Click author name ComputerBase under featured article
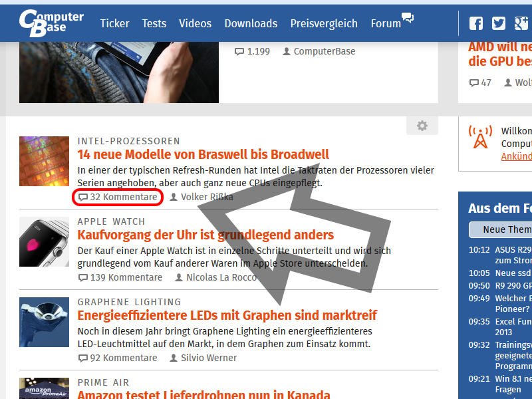This screenshot has height=399, width=532. point(325,51)
